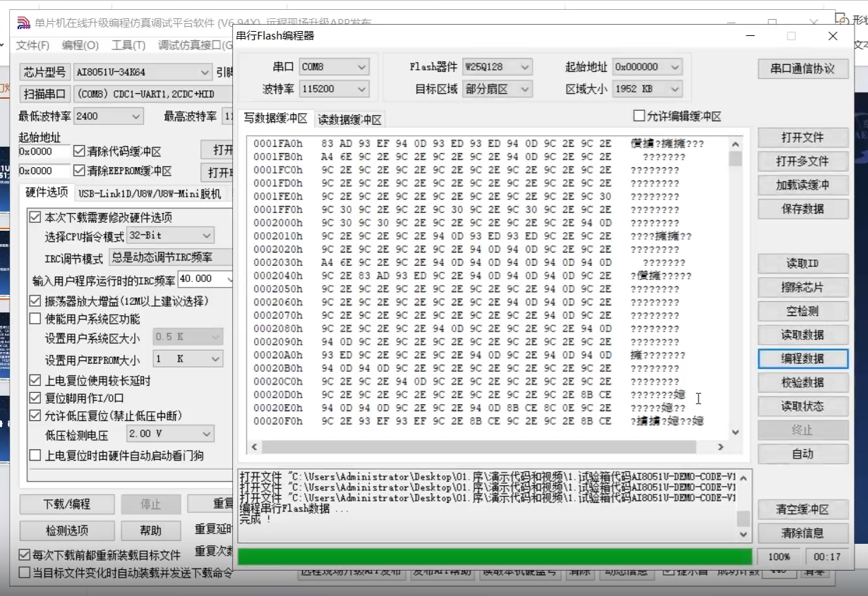Open the 工具(T) menu
The image size is (868, 596).
coord(128,45)
